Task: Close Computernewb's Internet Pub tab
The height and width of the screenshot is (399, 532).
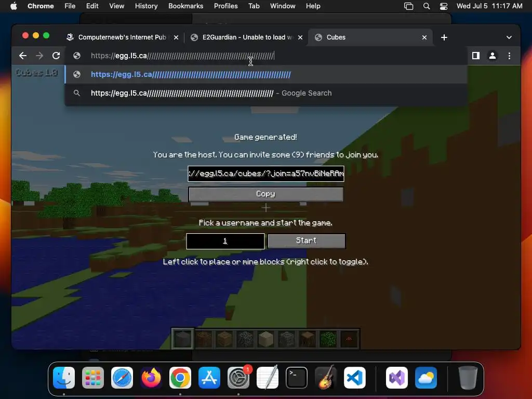Action: tap(176, 37)
